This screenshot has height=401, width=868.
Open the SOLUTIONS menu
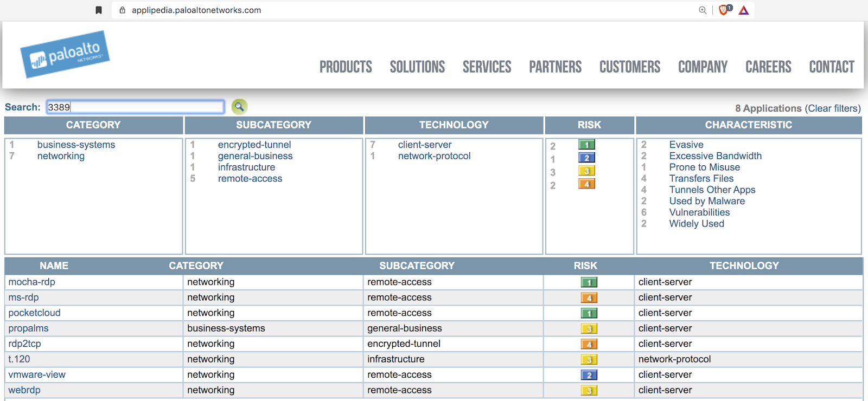[417, 67]
